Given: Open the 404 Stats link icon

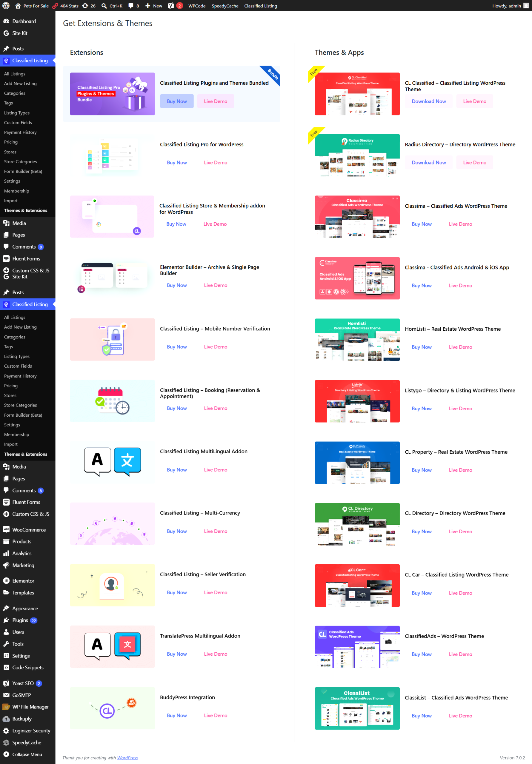Looking at the screenshot, I should (x=55, y=6).
